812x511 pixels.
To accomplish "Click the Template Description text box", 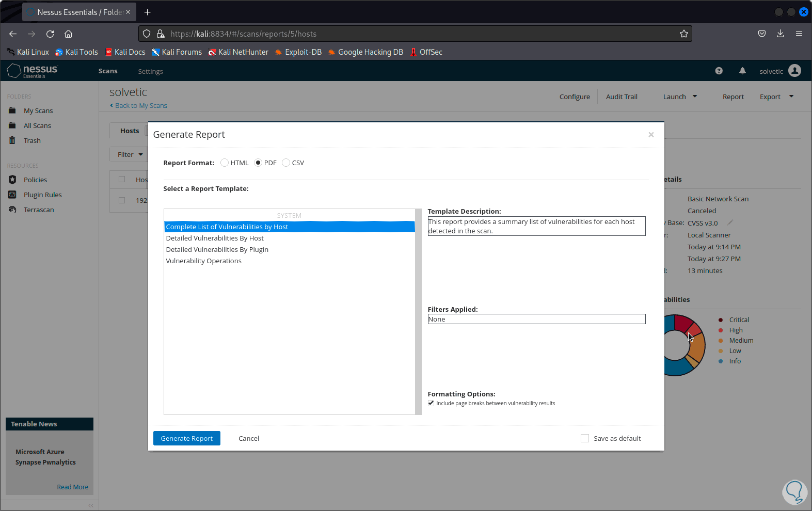I will point(536,226).
